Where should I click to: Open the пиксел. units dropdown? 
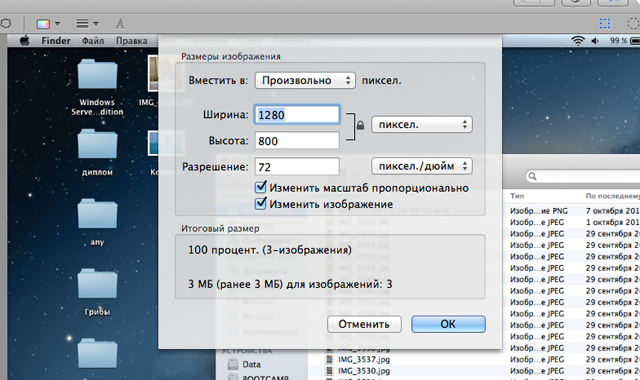pyautogui.click(x=422, y=124)
